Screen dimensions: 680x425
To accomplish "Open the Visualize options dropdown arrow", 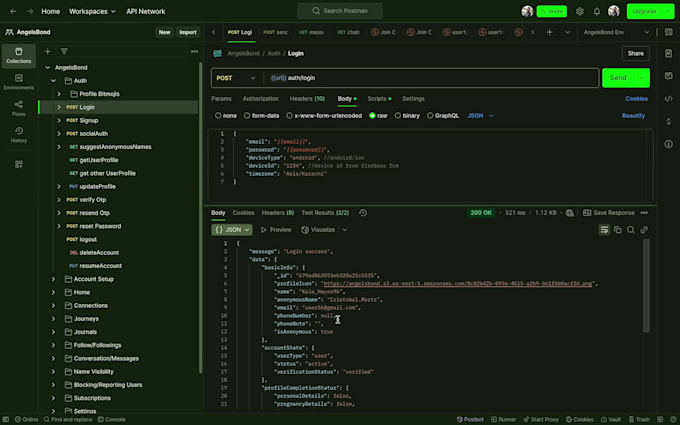I will (x=345, y=230).
